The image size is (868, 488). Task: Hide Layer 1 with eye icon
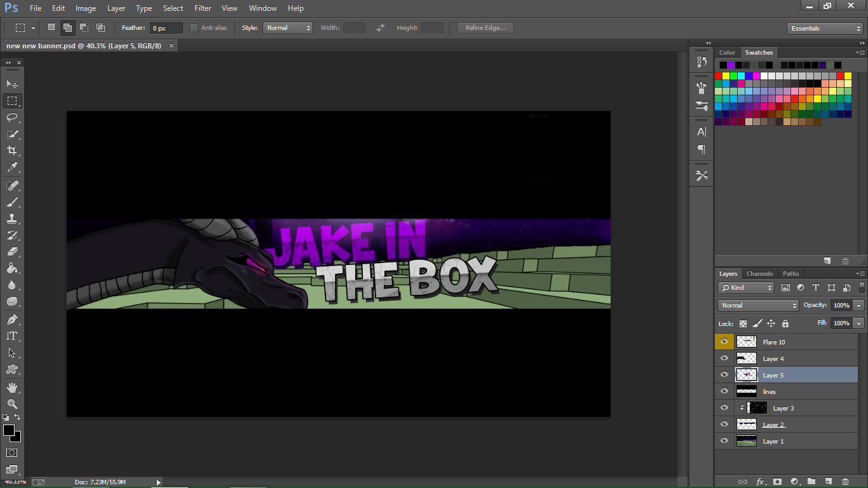pyautogui.click(x=724, y=441)
